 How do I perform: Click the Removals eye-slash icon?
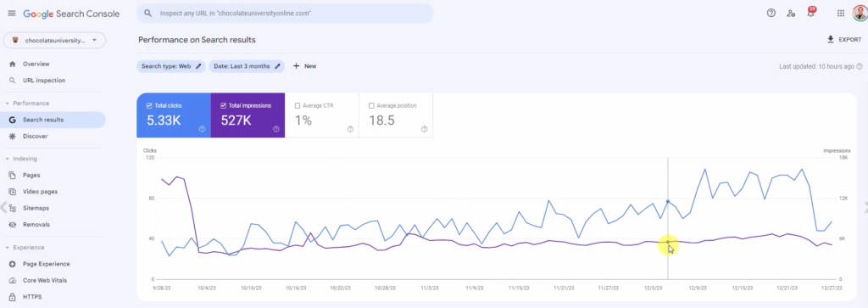point(12,225)
